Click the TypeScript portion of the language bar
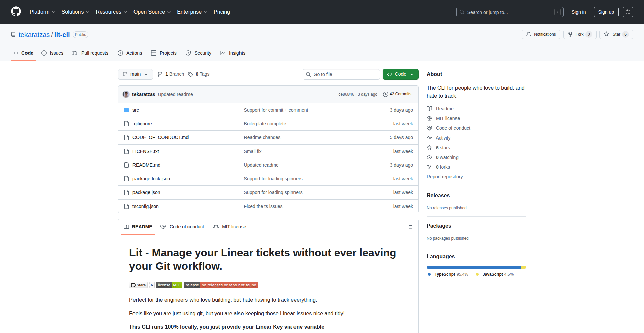 470,267
